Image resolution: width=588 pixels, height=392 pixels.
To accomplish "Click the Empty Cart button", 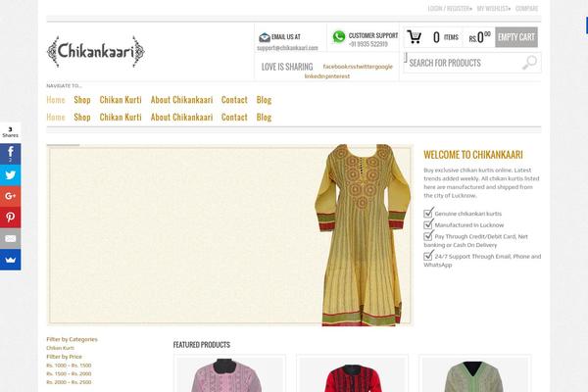I will pyautogui.click(x=516, y=37).
